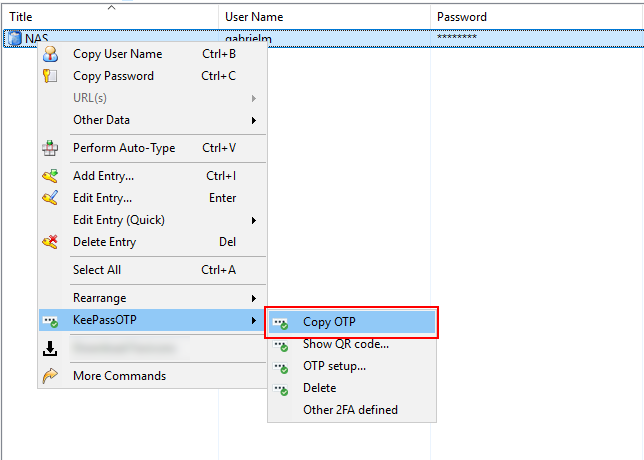Screen dimensions: 644x460
Task: Select OTP setup... menu entry
Action: (334, 366)
